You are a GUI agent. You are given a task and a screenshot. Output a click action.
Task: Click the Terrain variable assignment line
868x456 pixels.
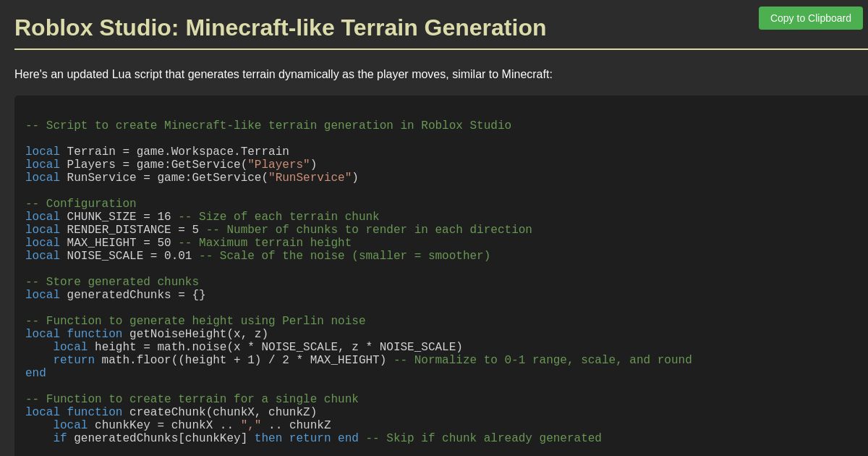(156, 152)
